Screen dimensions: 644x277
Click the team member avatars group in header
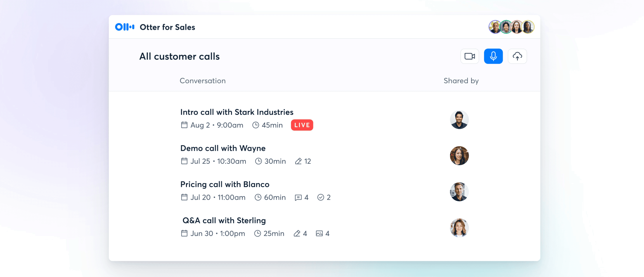511,27
